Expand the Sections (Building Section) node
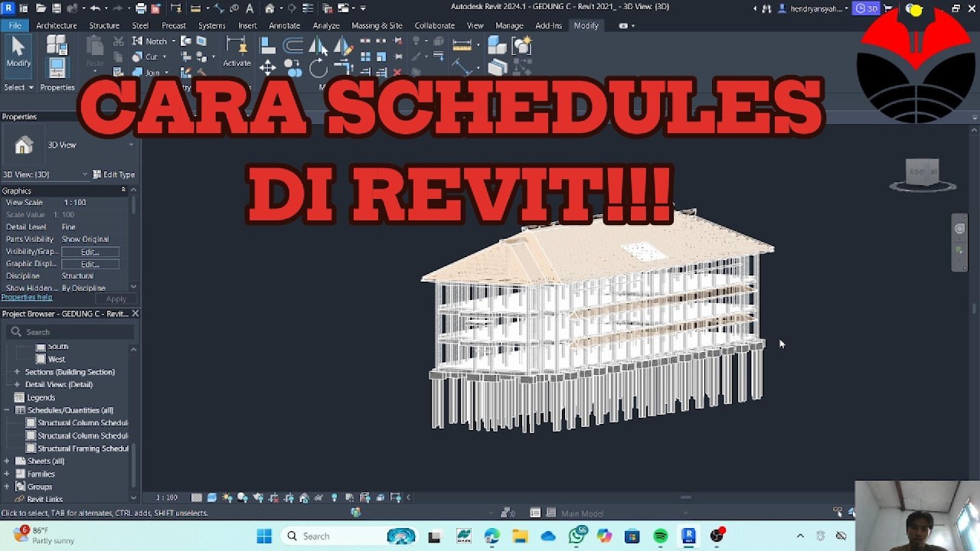Screen dimensions: 980x551 [x=17, y=372]
